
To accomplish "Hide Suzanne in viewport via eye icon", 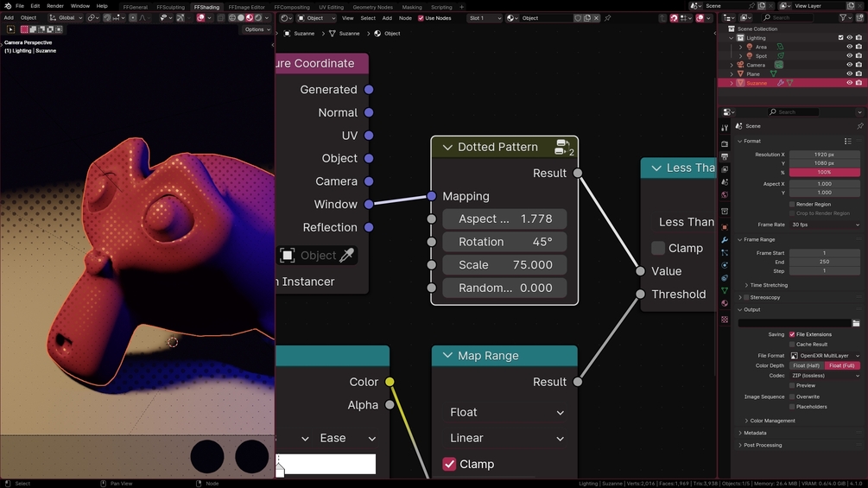I will [x=849, y=83].
